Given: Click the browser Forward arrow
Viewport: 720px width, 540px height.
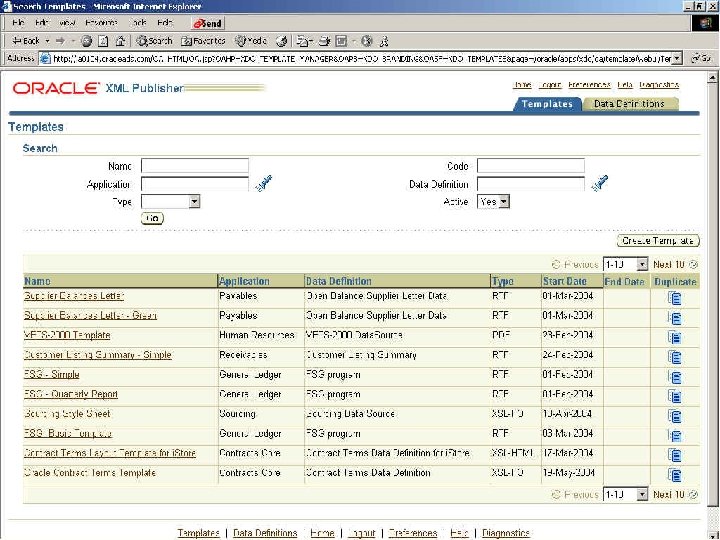Looking at the screenshot, I should tap(60, 41).
